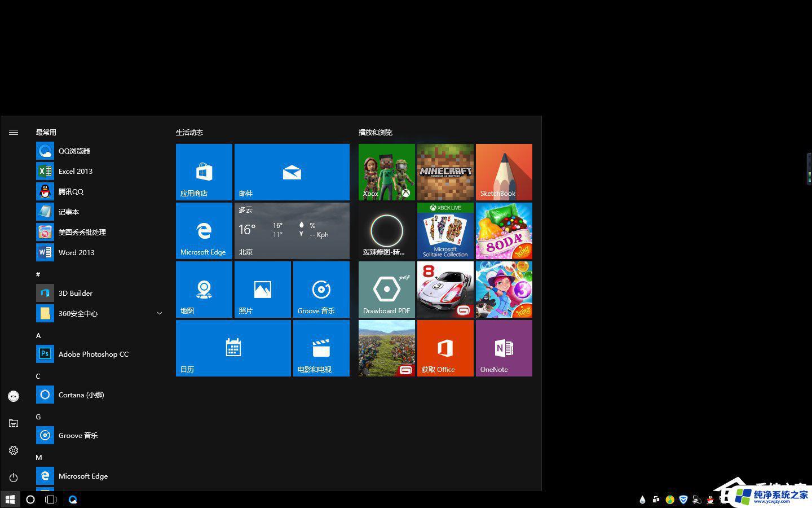The image size is (812, 508).
Task: Open the 日历 Calendar tile
Action: coord(233,348)
